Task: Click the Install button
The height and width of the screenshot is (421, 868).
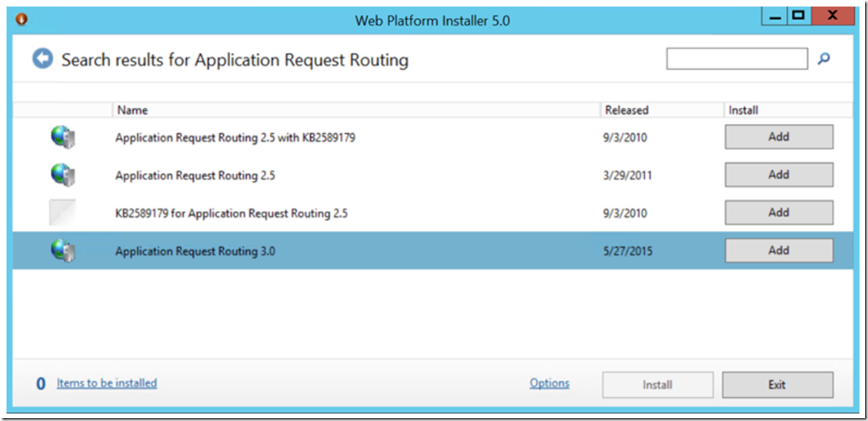Action: (658, 384)
